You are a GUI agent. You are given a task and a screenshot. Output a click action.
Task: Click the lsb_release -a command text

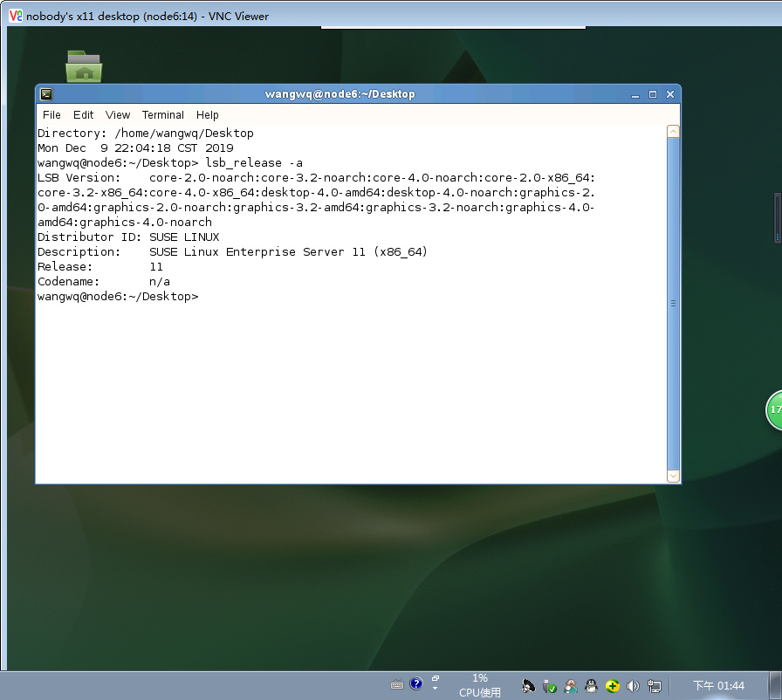254,163
